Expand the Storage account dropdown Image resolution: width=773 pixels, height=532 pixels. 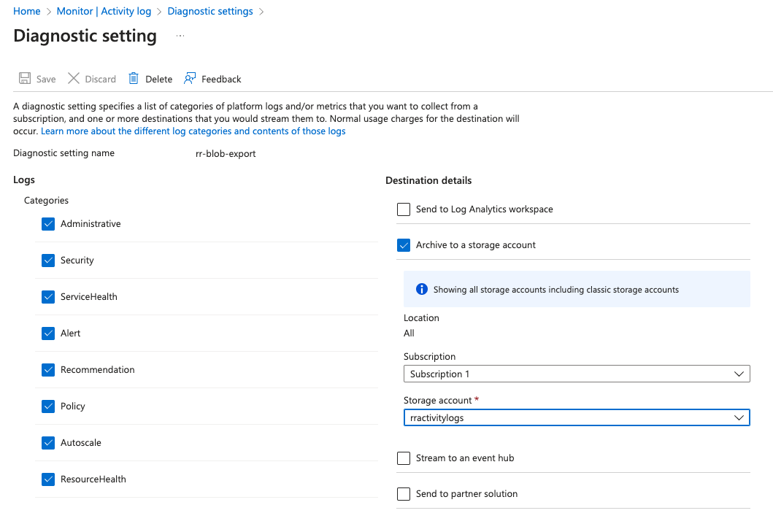tap(576, 418)
